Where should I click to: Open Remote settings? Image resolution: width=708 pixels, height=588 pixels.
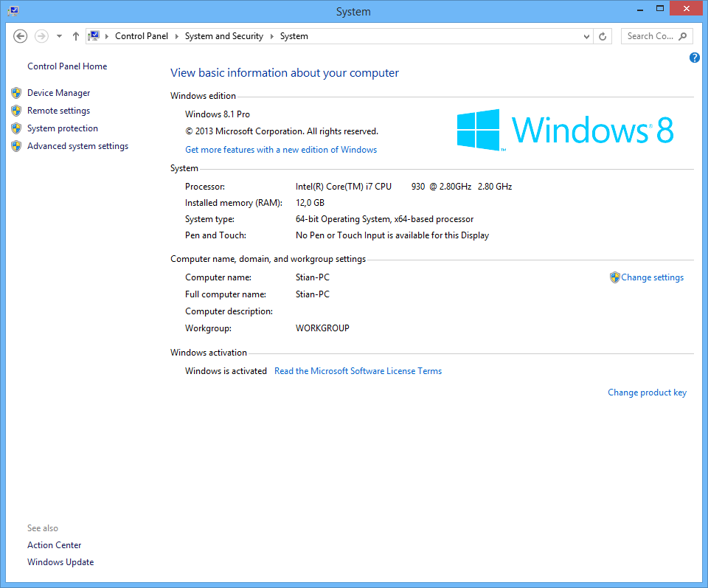(59, 111)
